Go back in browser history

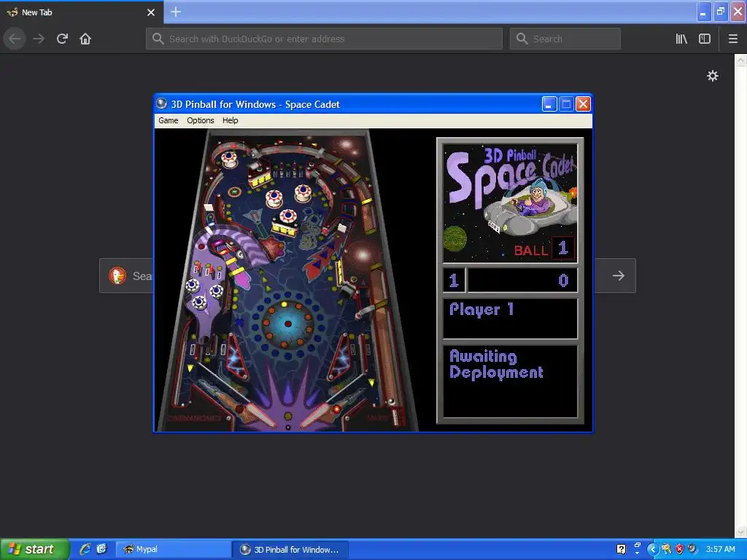tap(15, 39)
